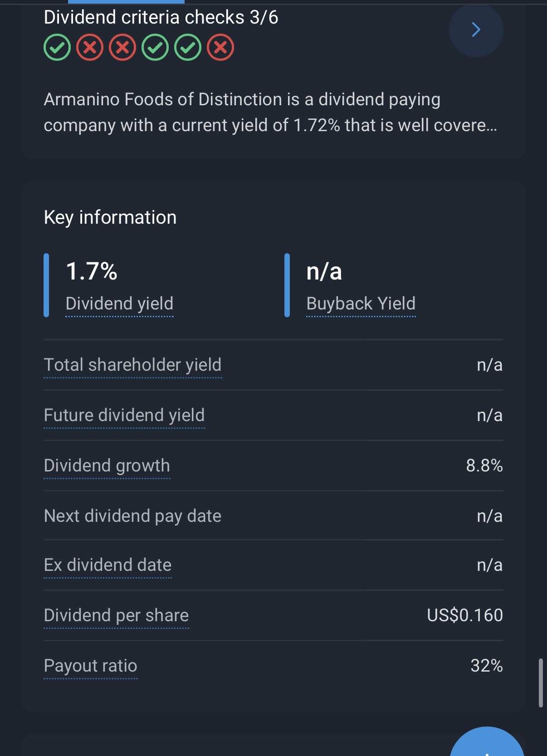This screenshot has width=547, height=756.
Task: Open the Buyback Yield definition link
Action: (361, 304)
